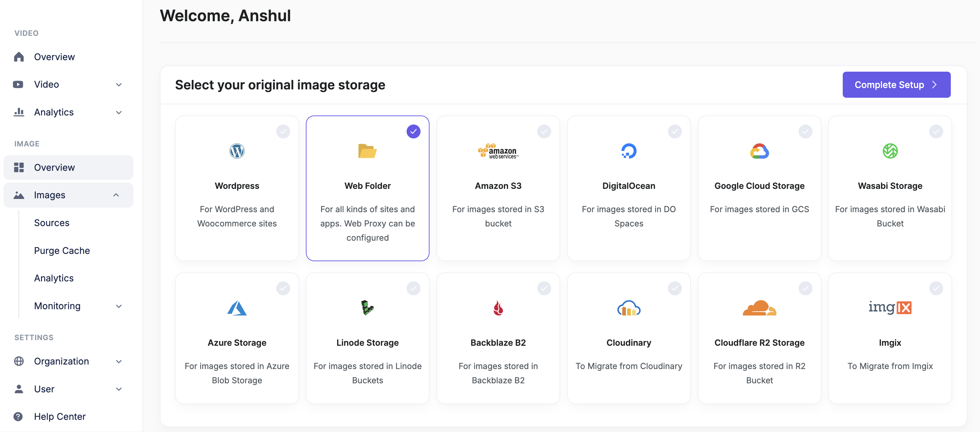Screen dimensions: 980x432
Task: Click the DigitalOcean card title
Action: 629,186
